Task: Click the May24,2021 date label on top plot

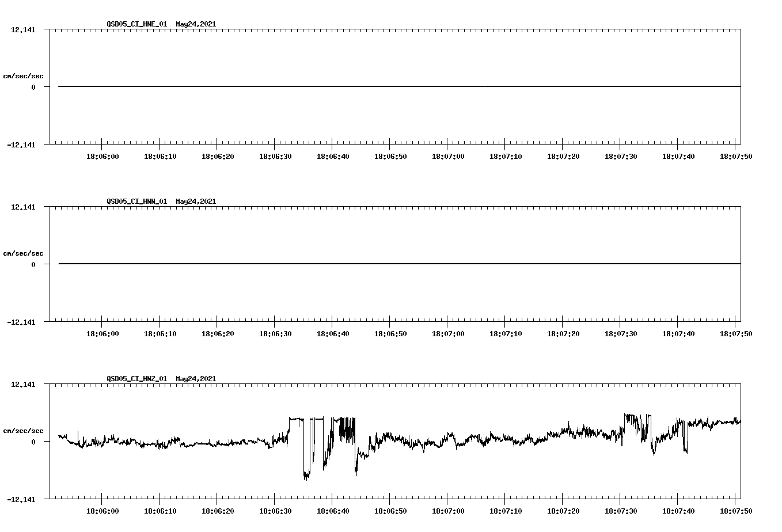Action: (x=195, y=24)
